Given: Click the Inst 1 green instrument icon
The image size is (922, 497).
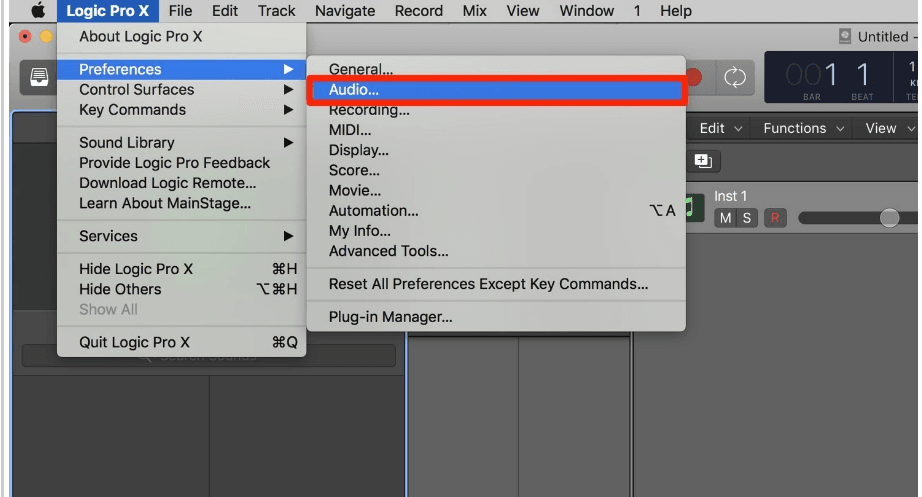Looking at the screenshot, I should [694, 207].
